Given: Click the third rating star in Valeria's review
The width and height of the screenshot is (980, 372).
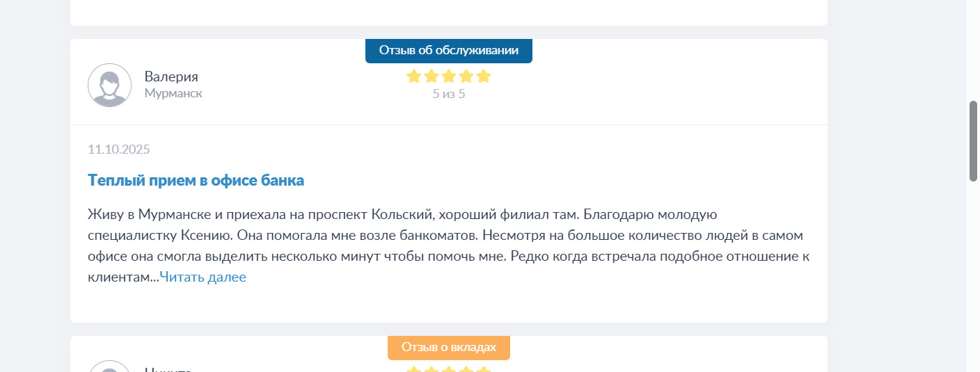Looking at the screenshot, I should coord(449,76).
